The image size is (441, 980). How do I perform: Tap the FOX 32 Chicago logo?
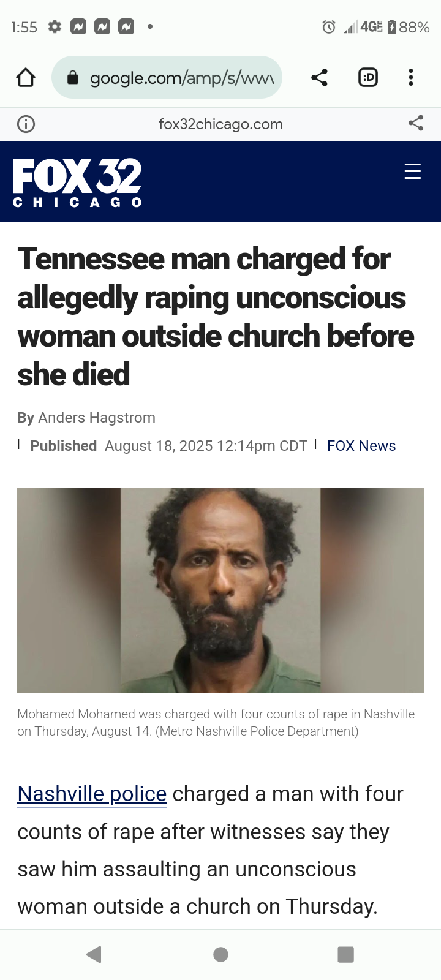pyautogui.click(x=77, y=183)
